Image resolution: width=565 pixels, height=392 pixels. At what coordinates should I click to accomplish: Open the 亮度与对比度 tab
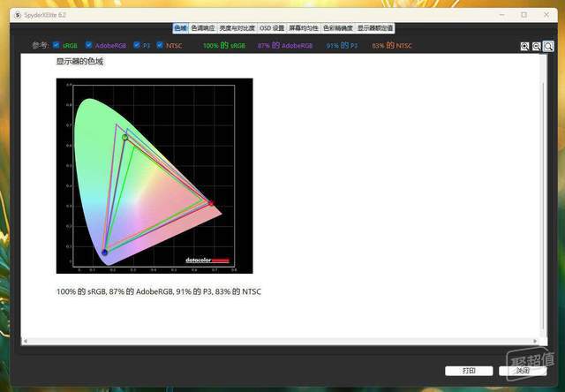tap(237, 28)
